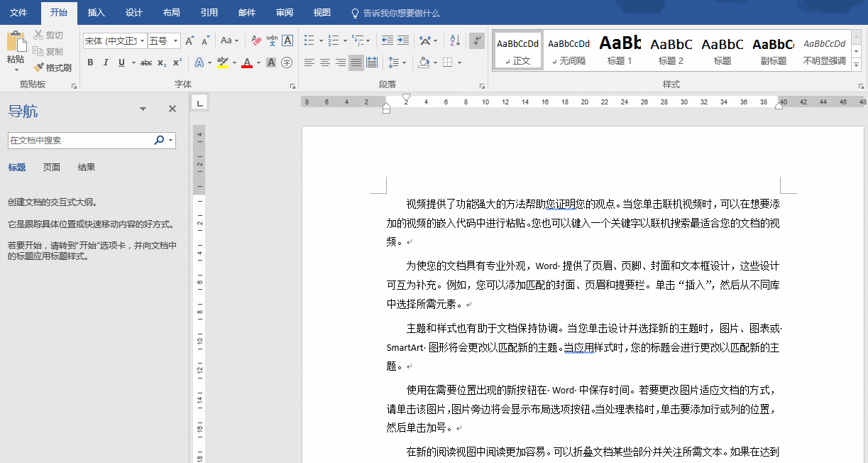Apply the red font color swatch

(x=246, y=62)
